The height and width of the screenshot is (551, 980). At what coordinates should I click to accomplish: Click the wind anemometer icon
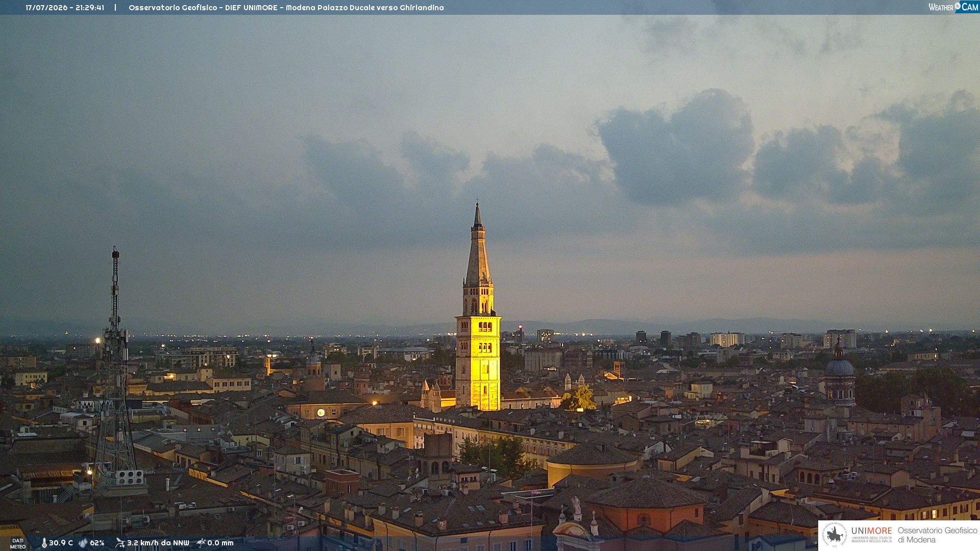tap(120, 543)
